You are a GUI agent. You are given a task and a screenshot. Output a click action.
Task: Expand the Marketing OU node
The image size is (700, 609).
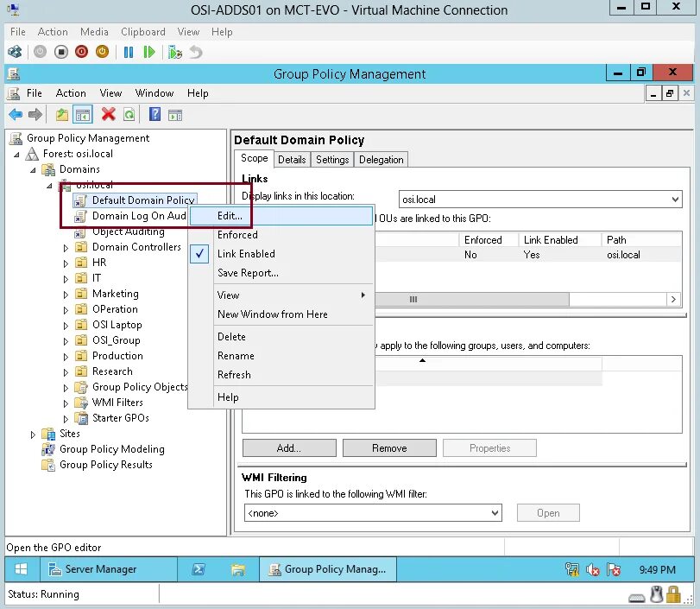point(66,295)
